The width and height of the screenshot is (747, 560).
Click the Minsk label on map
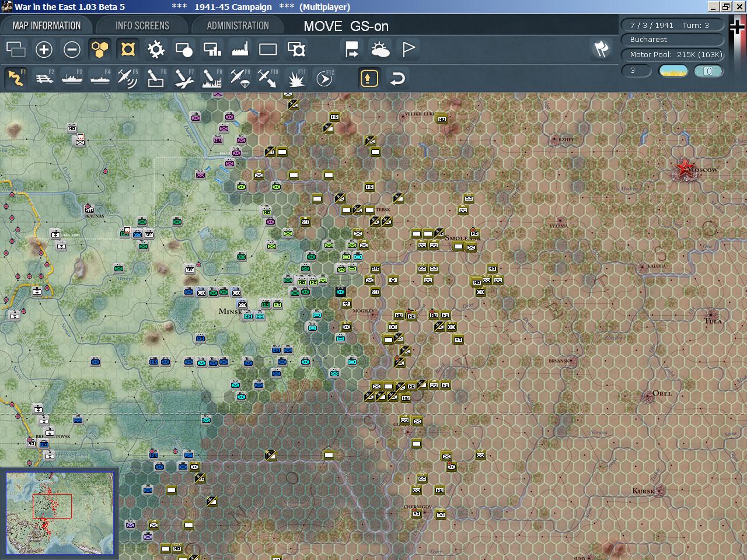pos(231,311)
